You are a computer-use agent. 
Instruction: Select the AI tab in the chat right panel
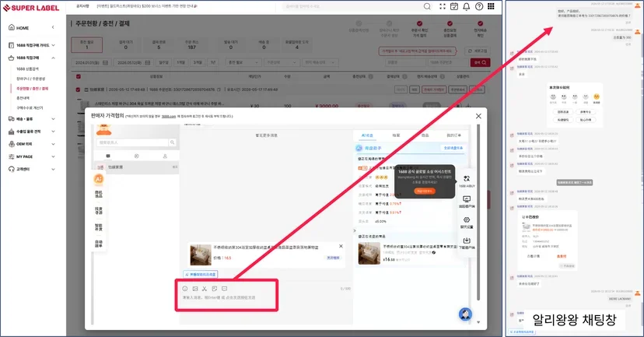point(367,135)
